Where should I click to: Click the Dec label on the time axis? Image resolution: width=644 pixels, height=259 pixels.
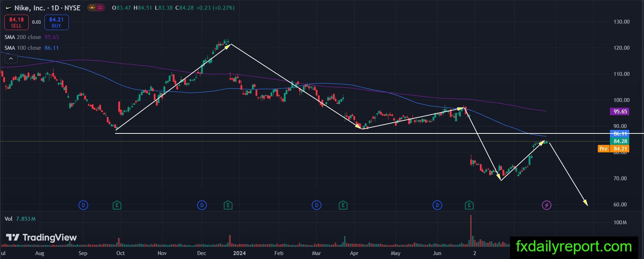coord(201,253)
